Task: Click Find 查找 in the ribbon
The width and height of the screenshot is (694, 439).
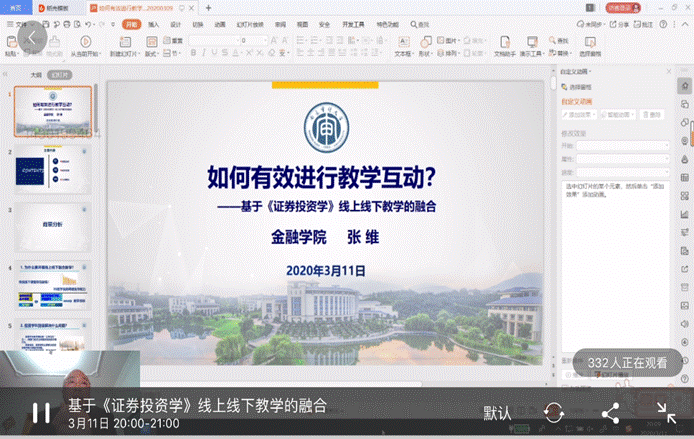Action: [x=559, y=40]
